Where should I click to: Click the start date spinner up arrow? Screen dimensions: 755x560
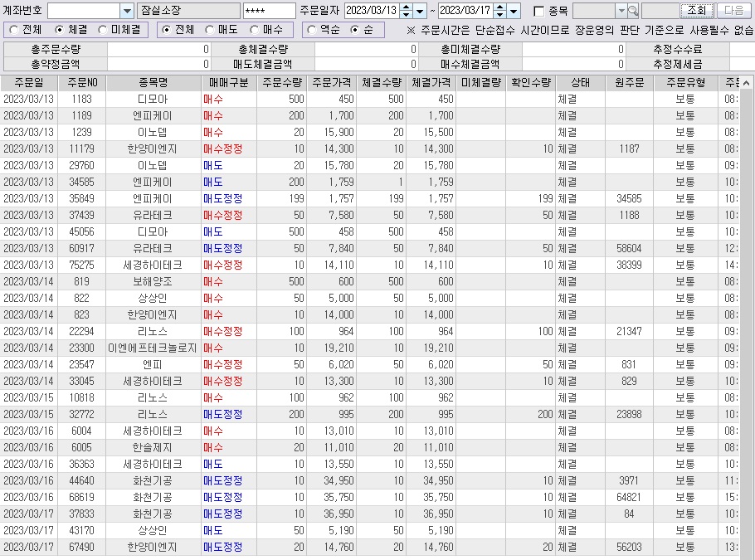[x=406, y=7]
